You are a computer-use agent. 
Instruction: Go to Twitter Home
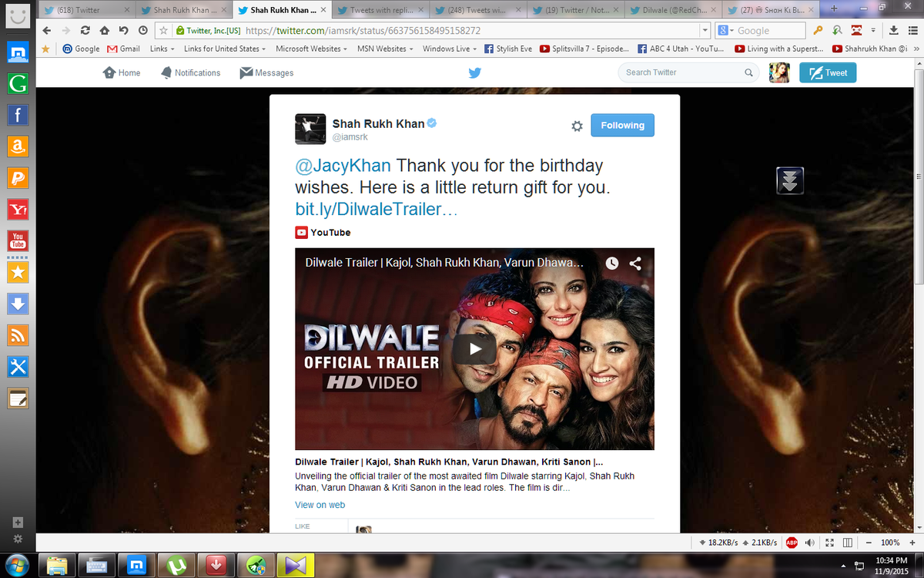(122, 72)
